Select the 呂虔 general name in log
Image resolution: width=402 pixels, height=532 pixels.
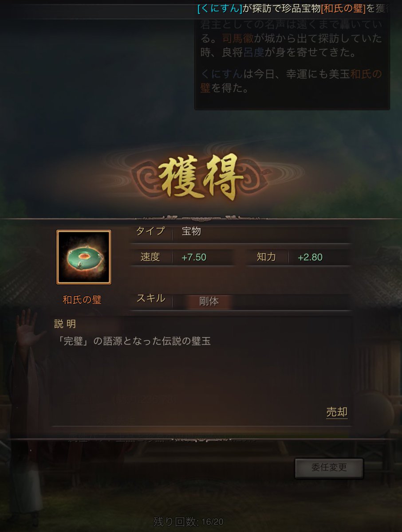click(x=253, y=52)
